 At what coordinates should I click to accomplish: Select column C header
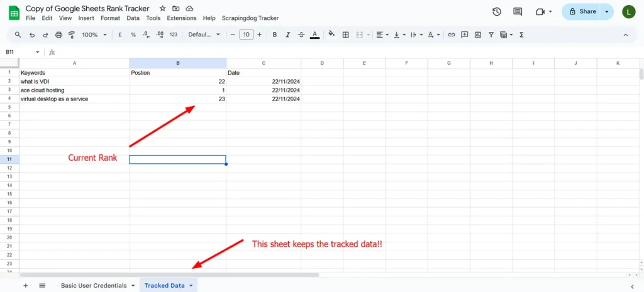(264, 63)
